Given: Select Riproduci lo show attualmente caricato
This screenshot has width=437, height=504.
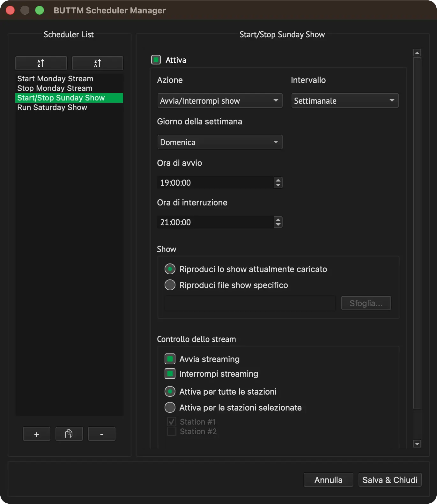Looking at the screenshot, I should (170, 269).
